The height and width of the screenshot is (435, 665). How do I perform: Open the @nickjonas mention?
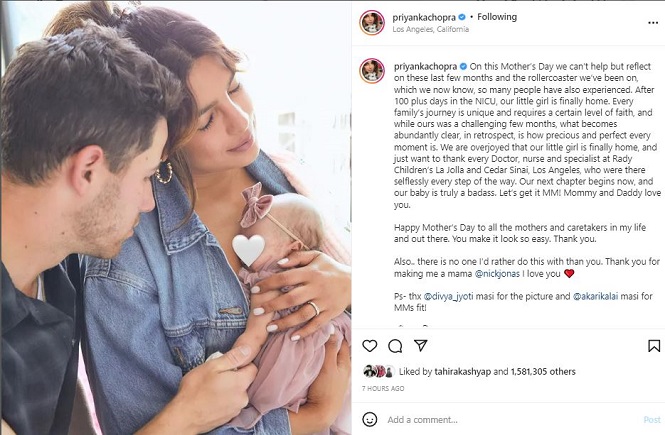497,274
